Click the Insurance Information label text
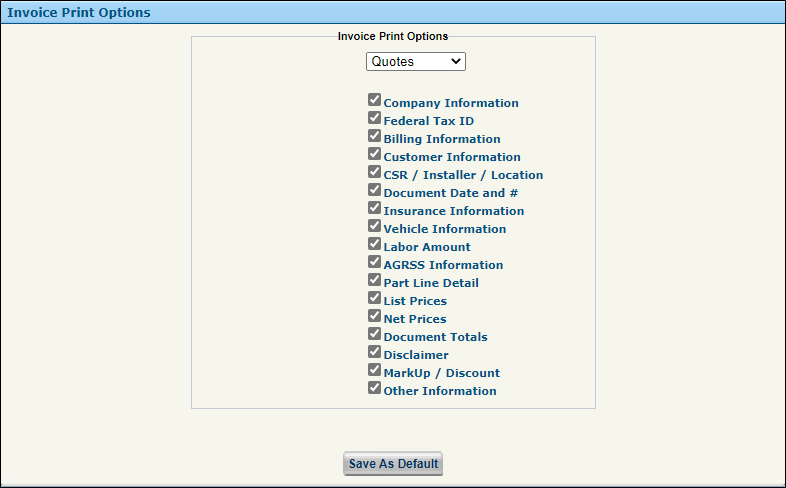 click(x=454, y=211)
